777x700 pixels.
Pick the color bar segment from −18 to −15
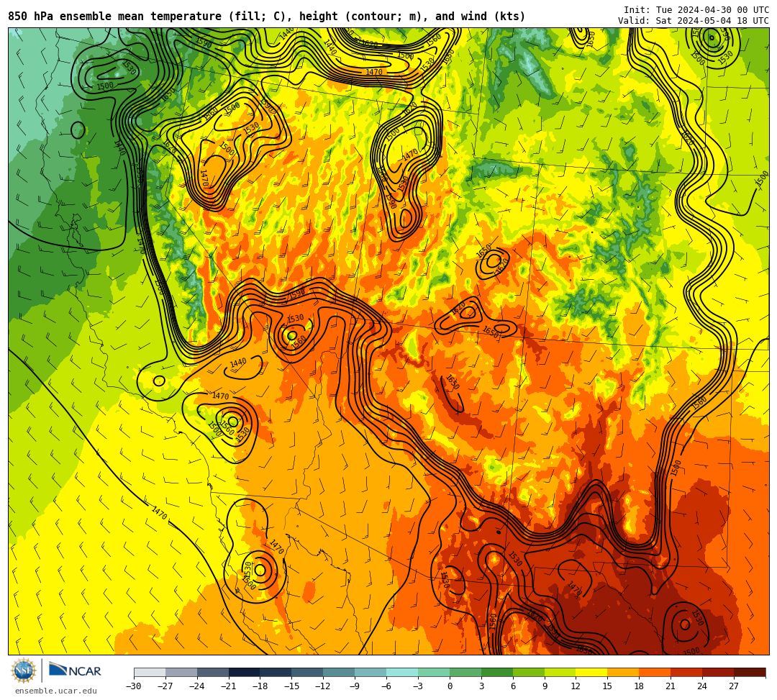[276, 672]
